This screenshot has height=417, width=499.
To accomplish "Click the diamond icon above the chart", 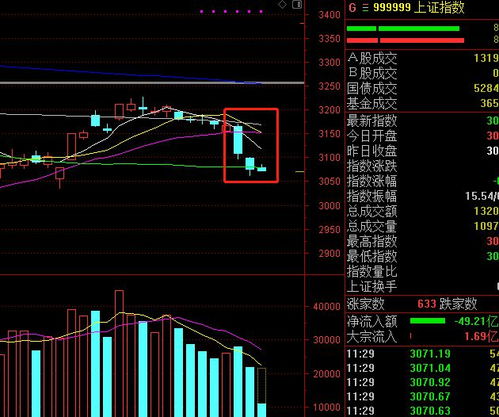I will point(282,5).
